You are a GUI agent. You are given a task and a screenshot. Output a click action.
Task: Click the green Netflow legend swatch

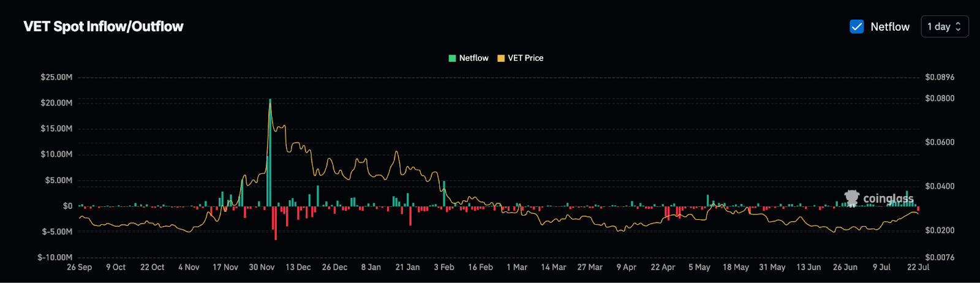point(453,58)
